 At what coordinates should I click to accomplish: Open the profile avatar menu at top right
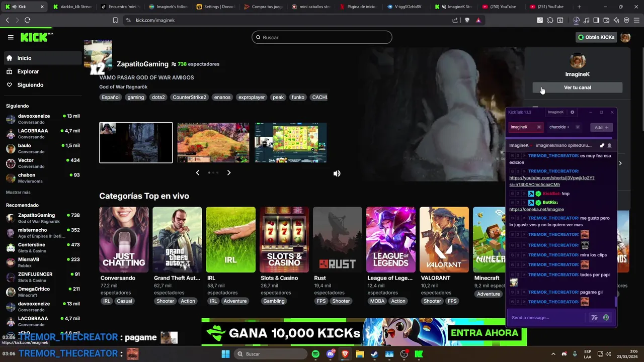pyautogui.click(x=625, y=37)
